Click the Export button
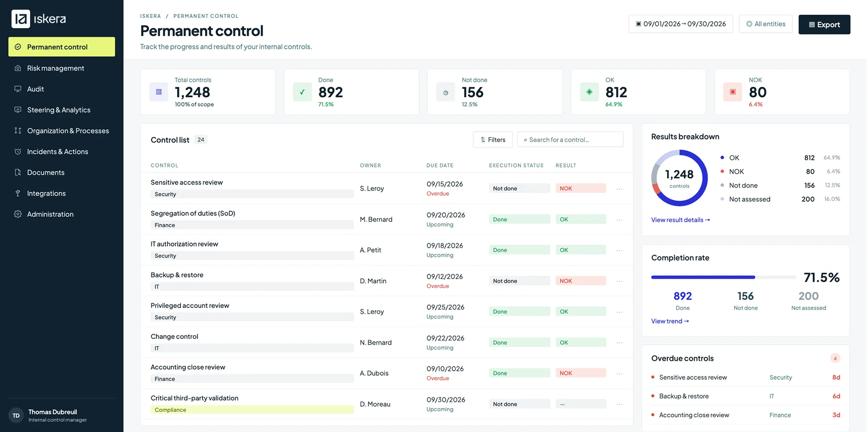The height and width of the screenshot is (432, 868). pyautogui.click(x=824, y=24)
